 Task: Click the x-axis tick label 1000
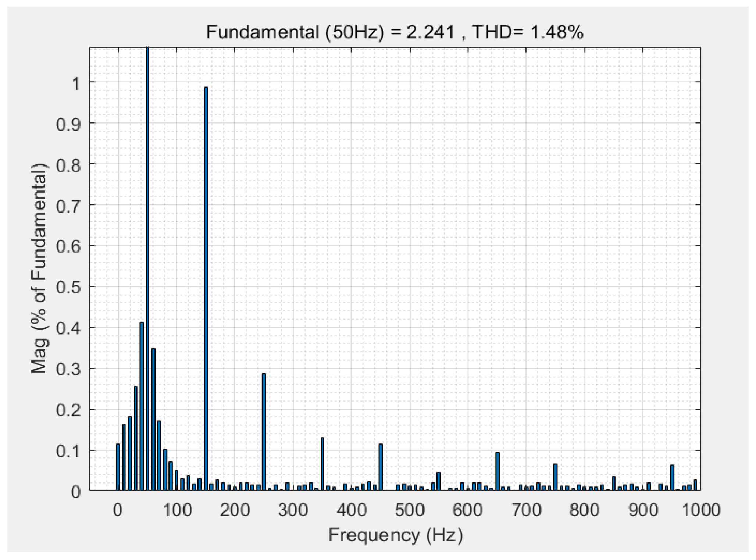click(x=701, y=510)
